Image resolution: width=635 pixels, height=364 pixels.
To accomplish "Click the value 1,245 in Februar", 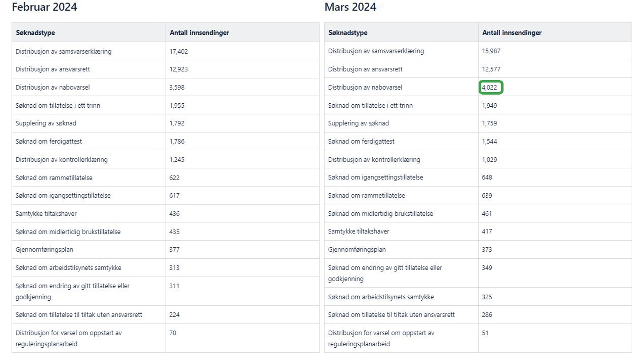I will coord(177,160).
